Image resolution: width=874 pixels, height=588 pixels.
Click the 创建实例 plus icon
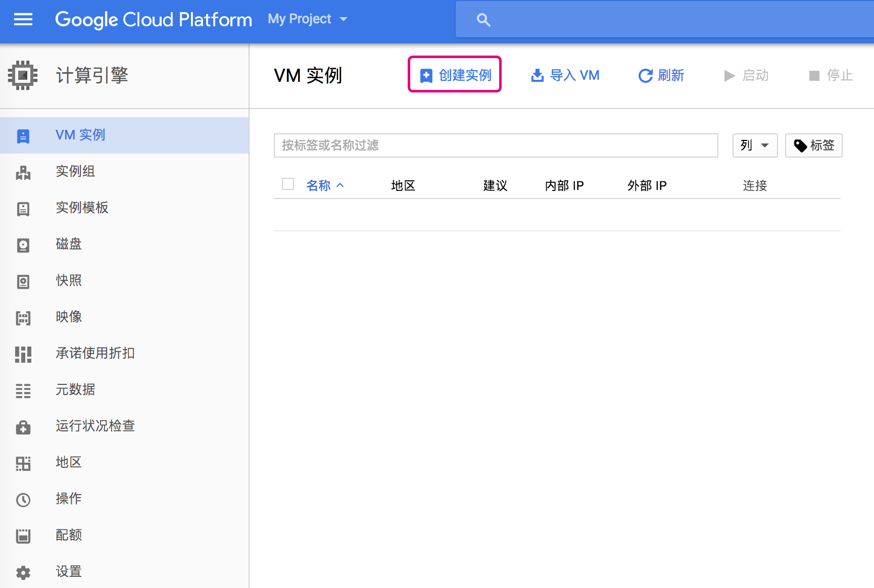[x=426, y=76]
